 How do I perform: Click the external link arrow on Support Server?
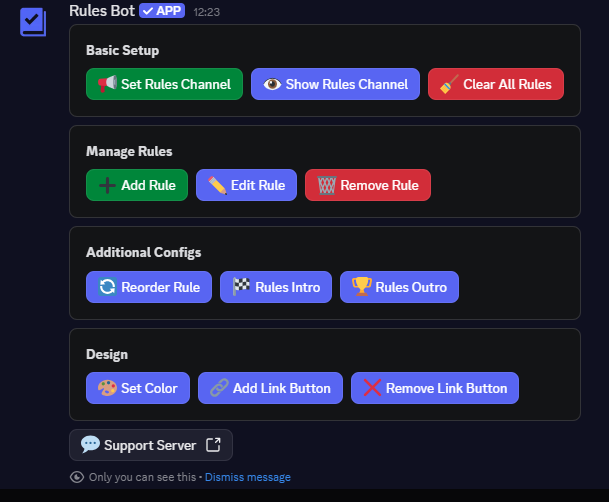click(213, 445)
